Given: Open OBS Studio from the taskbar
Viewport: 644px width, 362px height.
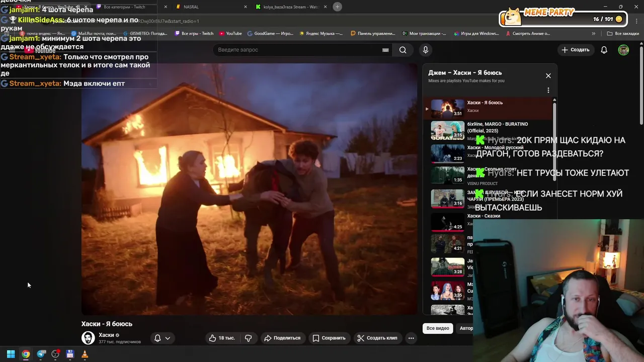Looking at the screenshot, I should click(55, 354).
